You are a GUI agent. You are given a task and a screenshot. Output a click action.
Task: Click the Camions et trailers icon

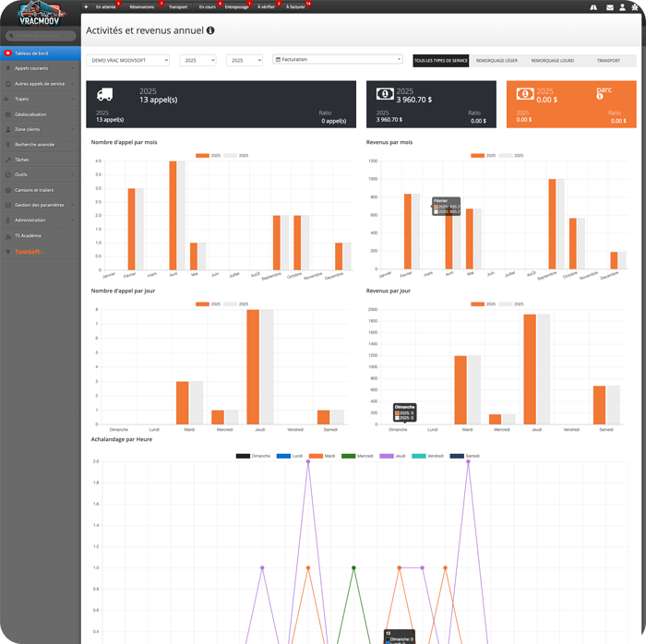click(x=7, y=190)
